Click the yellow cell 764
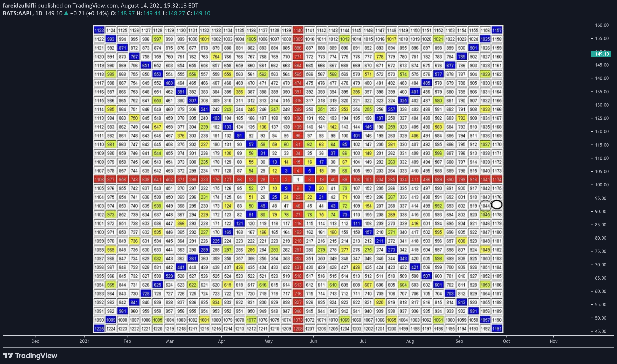The image size is (617, 364). pos(216,57)
